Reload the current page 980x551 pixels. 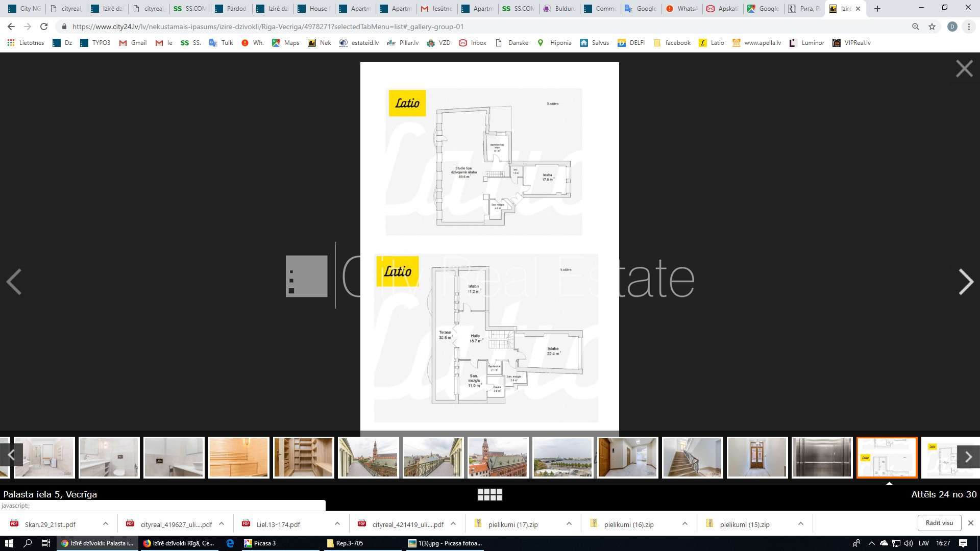pos(44,27)
